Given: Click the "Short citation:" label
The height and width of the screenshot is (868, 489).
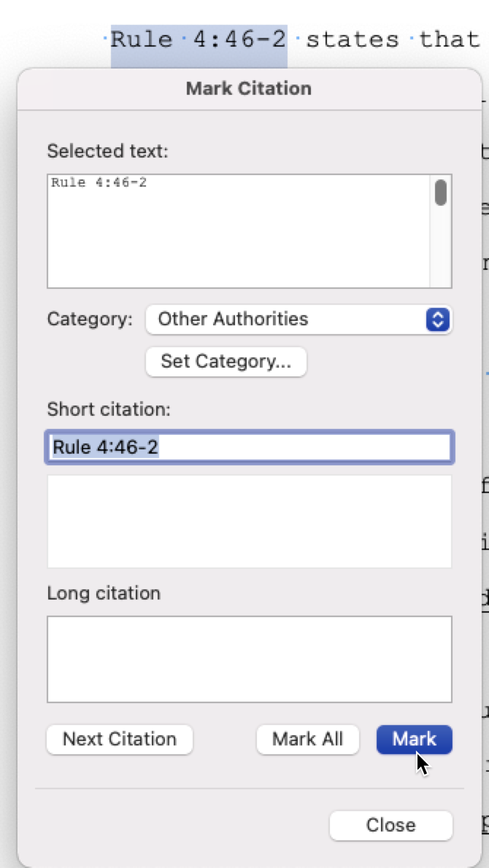Looking at the screenshot, I should 109,409.
